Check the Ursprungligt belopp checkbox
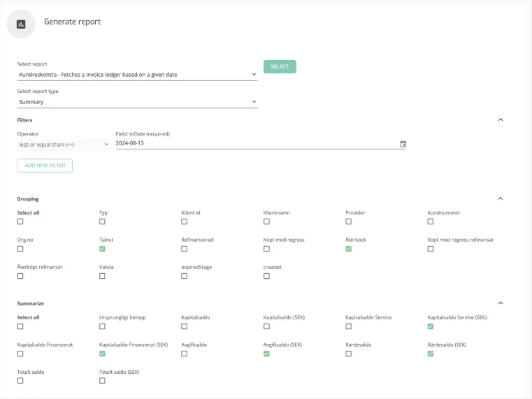532x399 pixels. coord(102,326)
